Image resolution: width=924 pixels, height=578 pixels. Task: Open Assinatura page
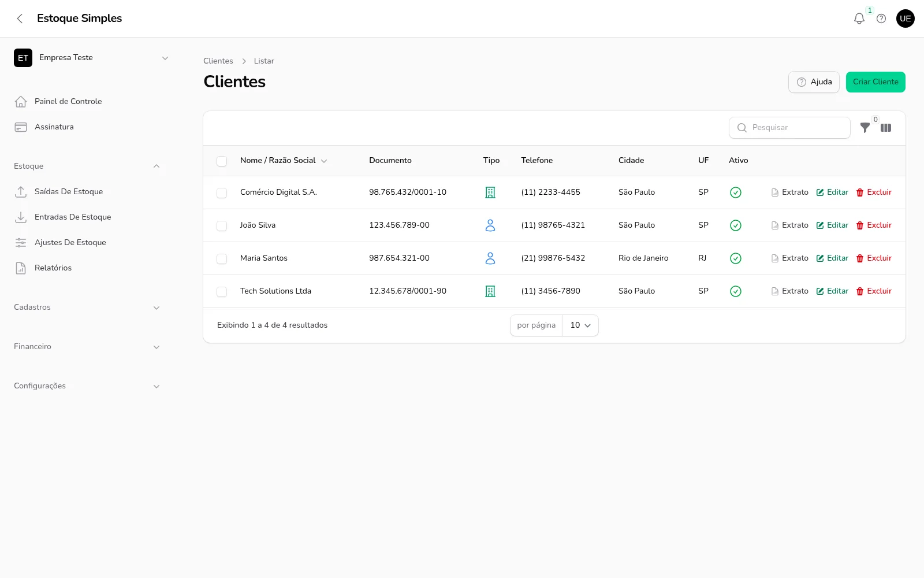[88, 127]
